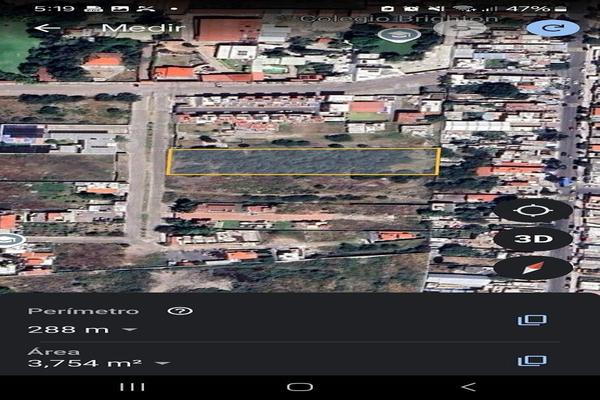This screenshot has width=600, height=400.
Task: Tap the Perímetro label
Action: point(83,311)
